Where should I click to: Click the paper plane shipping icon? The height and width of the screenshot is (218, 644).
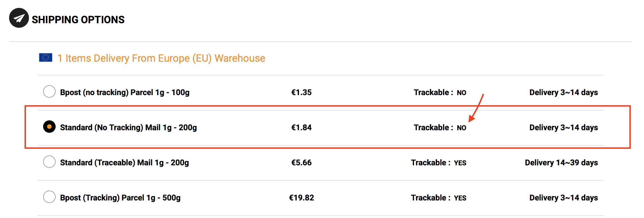19,18
